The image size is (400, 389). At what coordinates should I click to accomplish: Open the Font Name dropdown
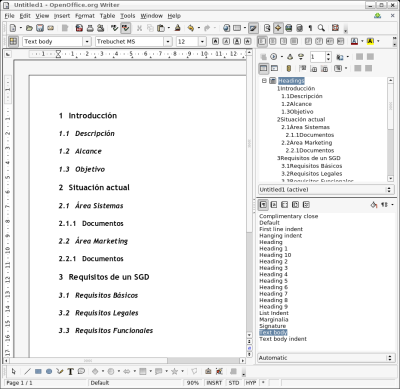coord(168,42)
